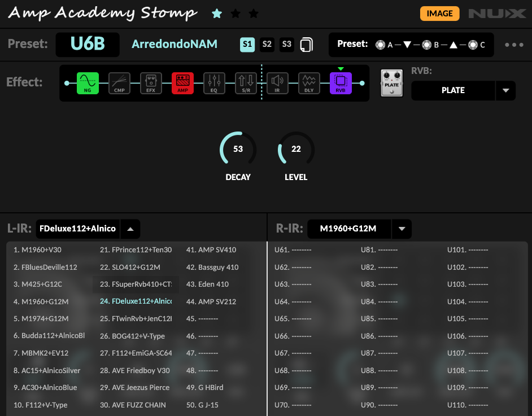The width and height of the screenshot is (532, 416).
Task: Select the CMP compressor block
Action: click(x=119, y=83)
